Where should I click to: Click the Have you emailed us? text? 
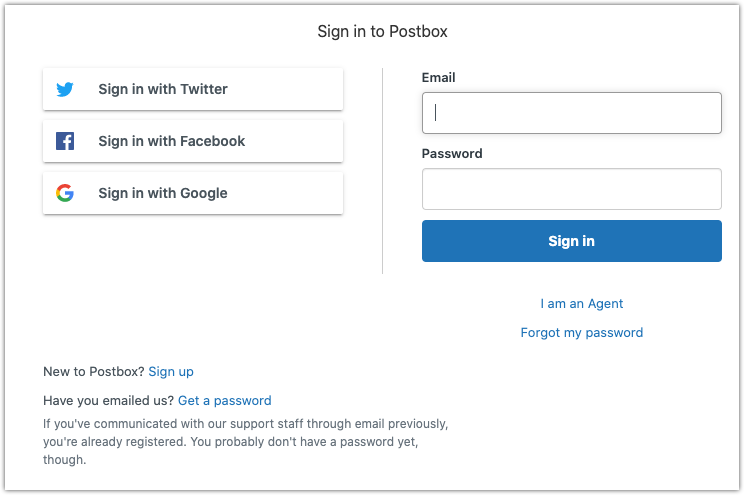(x=109, y=401)
